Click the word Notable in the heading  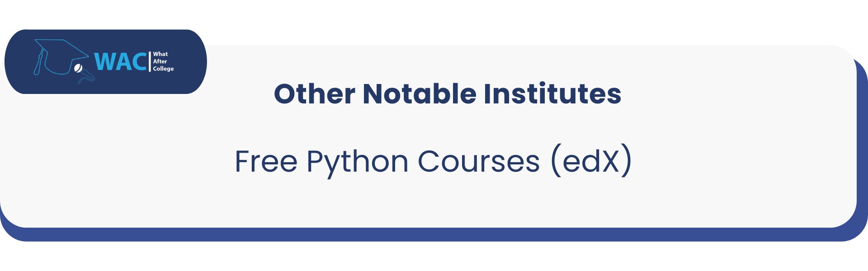click(420, 93)
